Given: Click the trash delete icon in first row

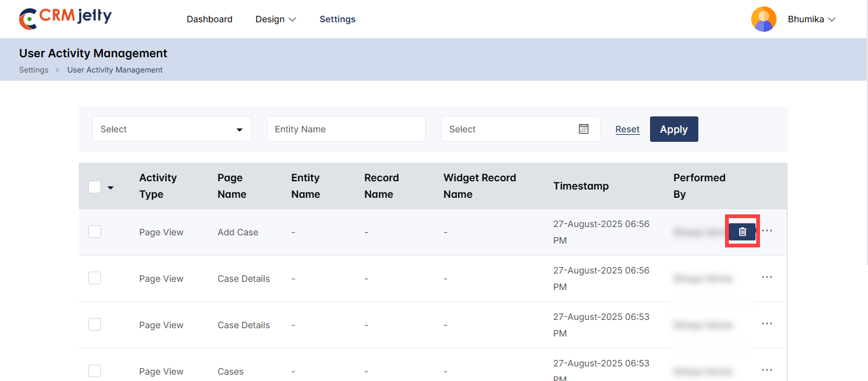Looking at the screenshot, I should (x=742, y=232).
